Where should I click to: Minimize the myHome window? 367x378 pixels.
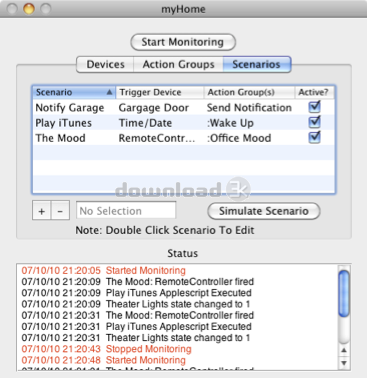click(x=29, y=9)
